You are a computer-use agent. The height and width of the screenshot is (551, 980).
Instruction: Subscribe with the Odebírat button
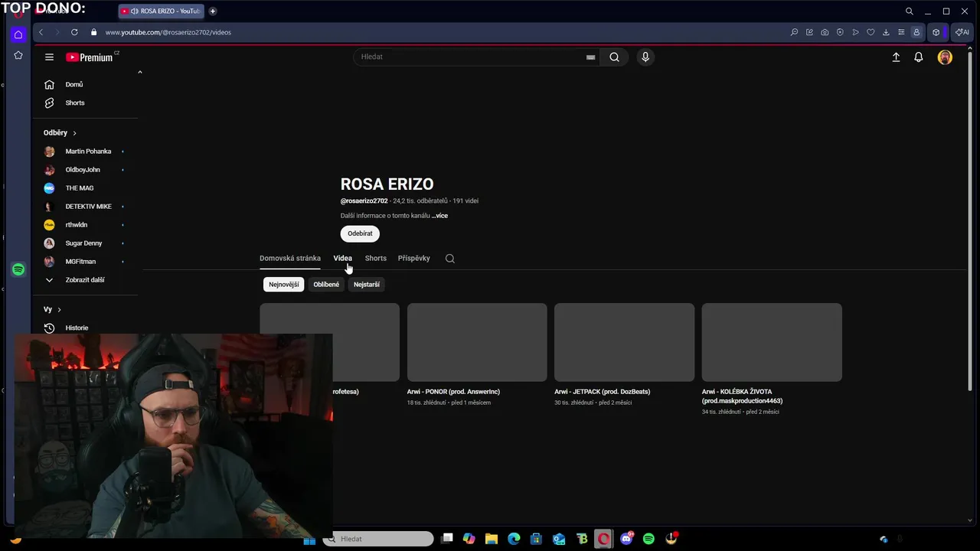click(360, 233)
